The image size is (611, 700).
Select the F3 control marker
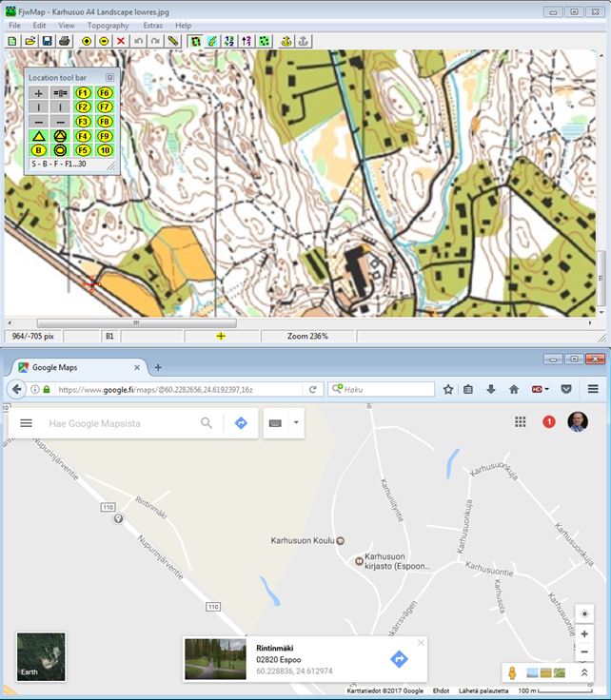pyautogui.click(x=83, y=122)
